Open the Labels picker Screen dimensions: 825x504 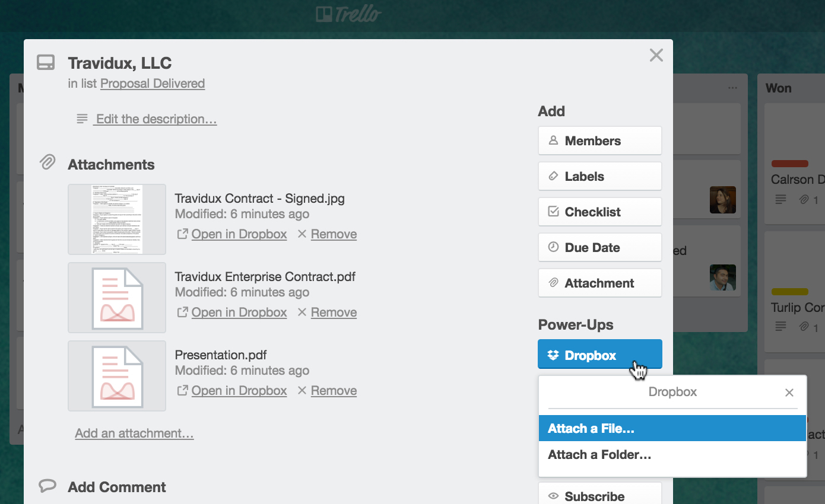tap(599, 177)
